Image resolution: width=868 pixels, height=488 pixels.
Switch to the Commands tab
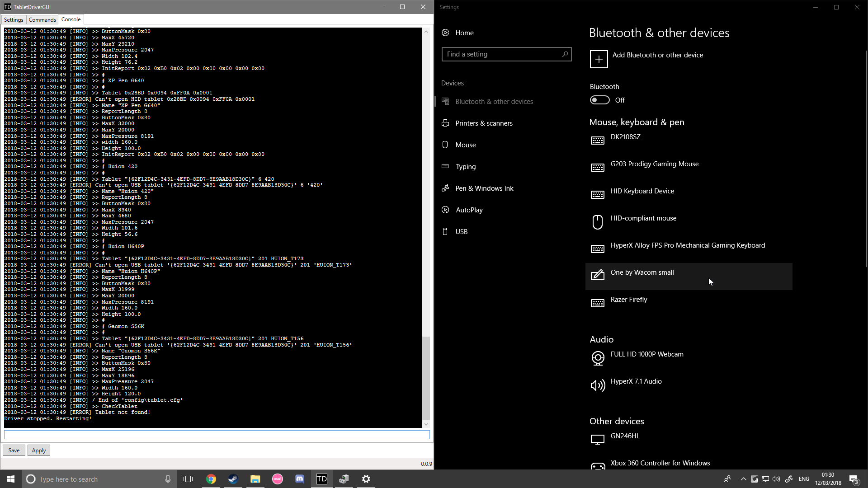pyautogui.click(x=42, y=20)
